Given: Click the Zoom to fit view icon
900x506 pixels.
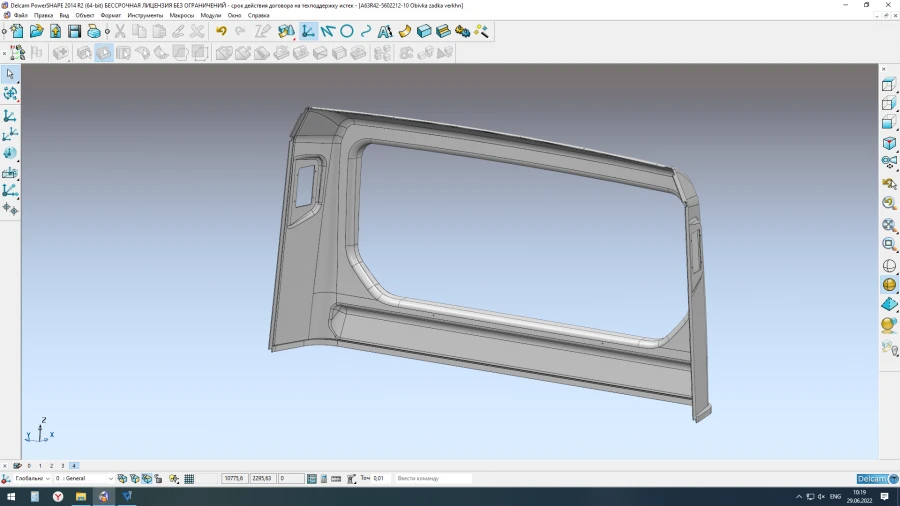Looking at the screenshot, I should 888,224.
